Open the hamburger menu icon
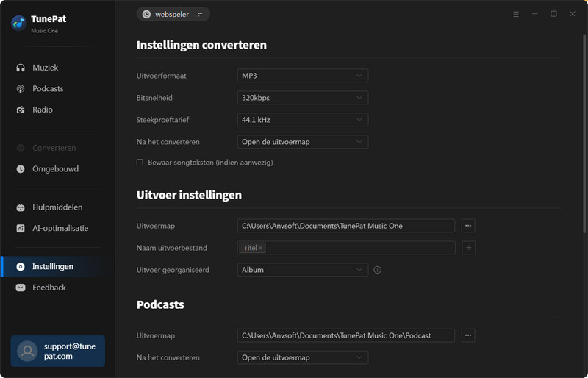This screenshot has width=588, height=378. point(516,14)
